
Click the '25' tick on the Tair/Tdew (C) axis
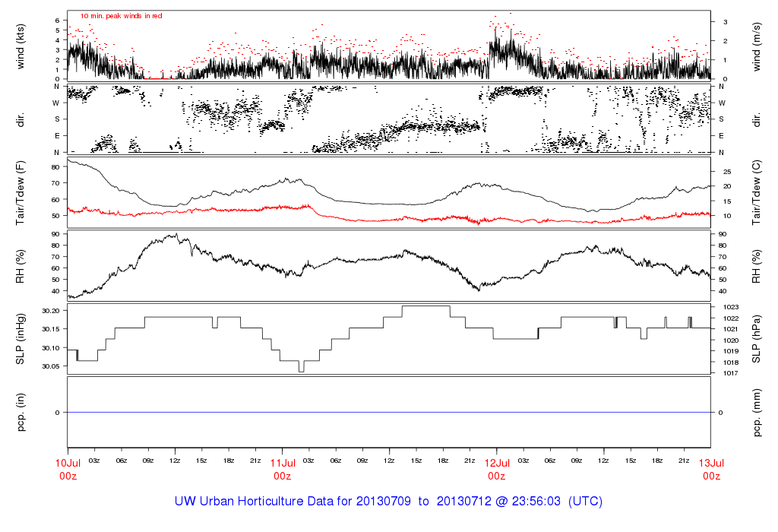(x=727, y=172)
